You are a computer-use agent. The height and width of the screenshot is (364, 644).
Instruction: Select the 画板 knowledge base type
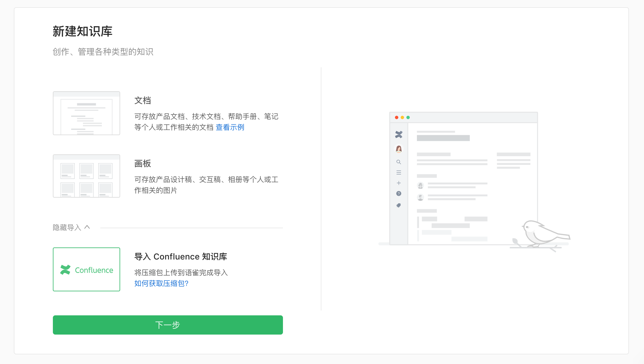click(x=143, y=163)
